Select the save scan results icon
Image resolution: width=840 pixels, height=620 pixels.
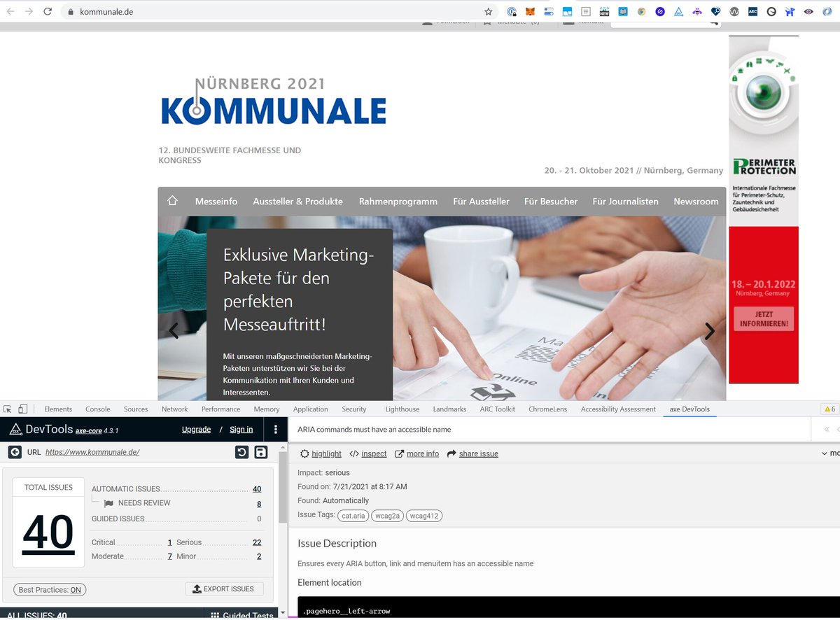tap(260, 452)
